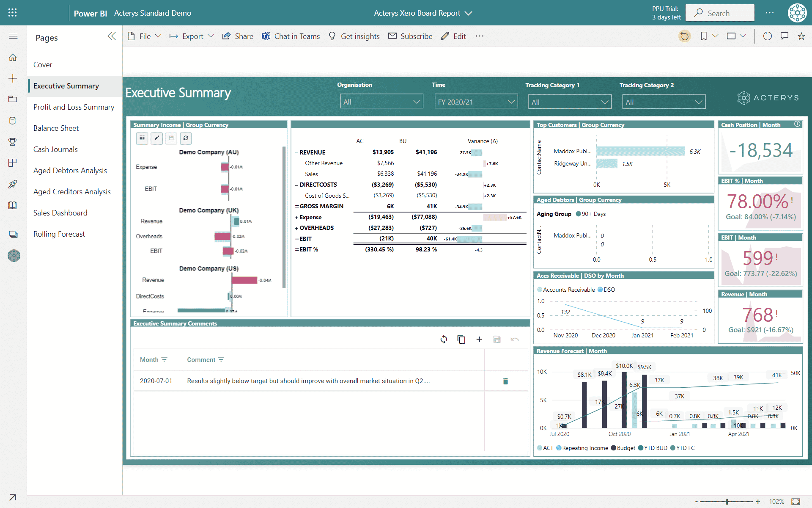The width and height of the screenshot is (812, 508).
Task: Click the zoom slider handle
Action: (727, 502)
